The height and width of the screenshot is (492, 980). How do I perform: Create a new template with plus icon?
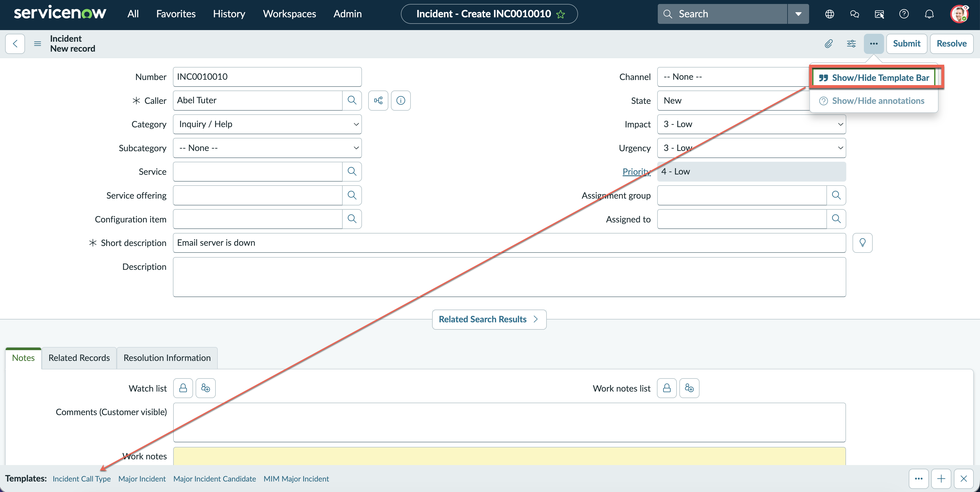(x=941, y=479)
